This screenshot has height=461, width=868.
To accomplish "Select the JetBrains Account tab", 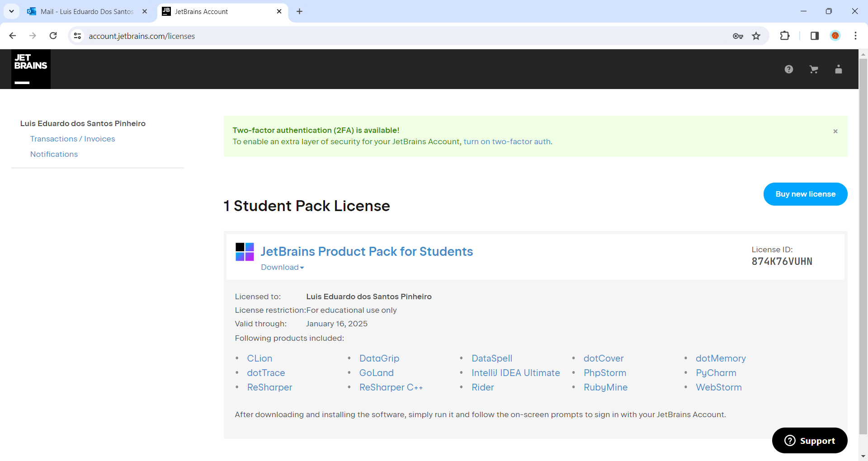I will coord(222,11).
